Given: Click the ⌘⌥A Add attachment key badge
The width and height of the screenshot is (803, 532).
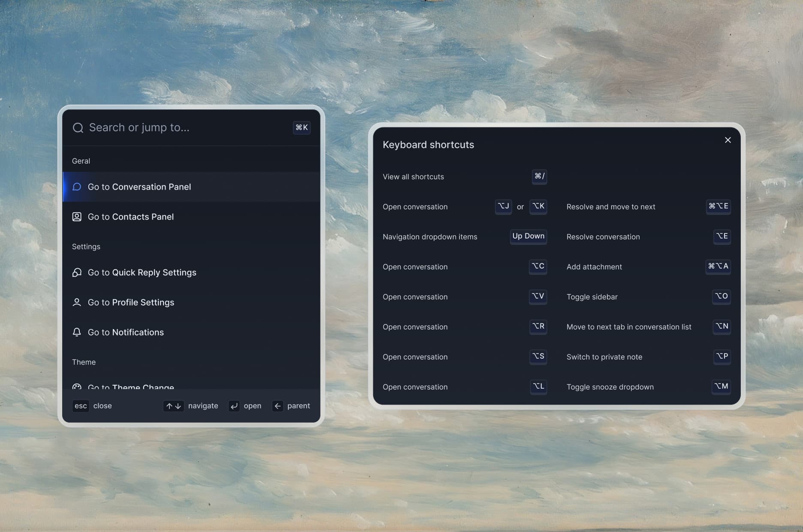Looking at the screenshot, I should (x=718, y=266).
